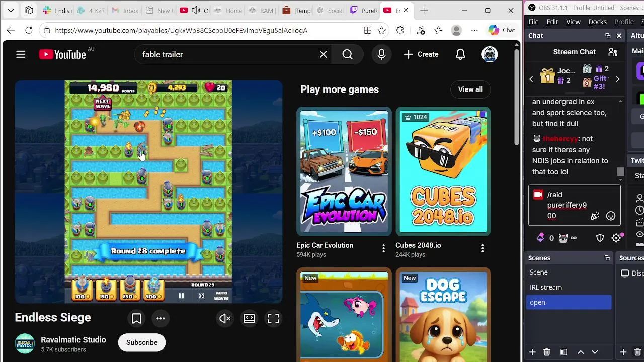
Task: Open Ravalmatic Studio channel avatar
Action: (25, 344)
